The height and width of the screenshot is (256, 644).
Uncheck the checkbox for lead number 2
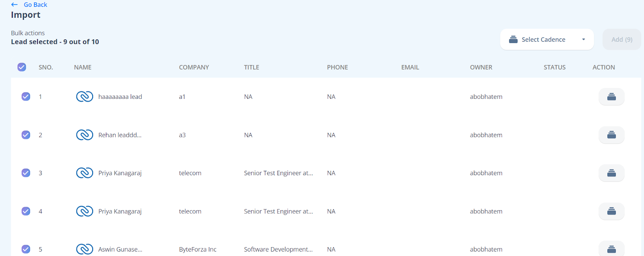(26, 135)
